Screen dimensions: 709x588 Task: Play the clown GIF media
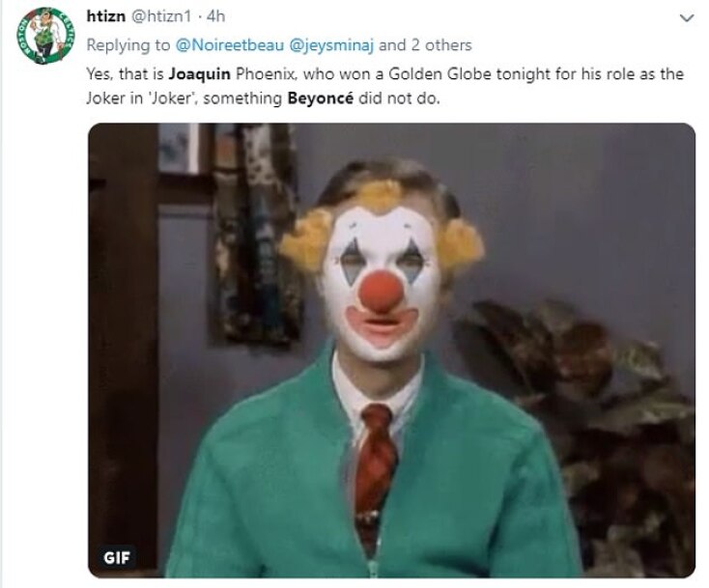point(391,350)
